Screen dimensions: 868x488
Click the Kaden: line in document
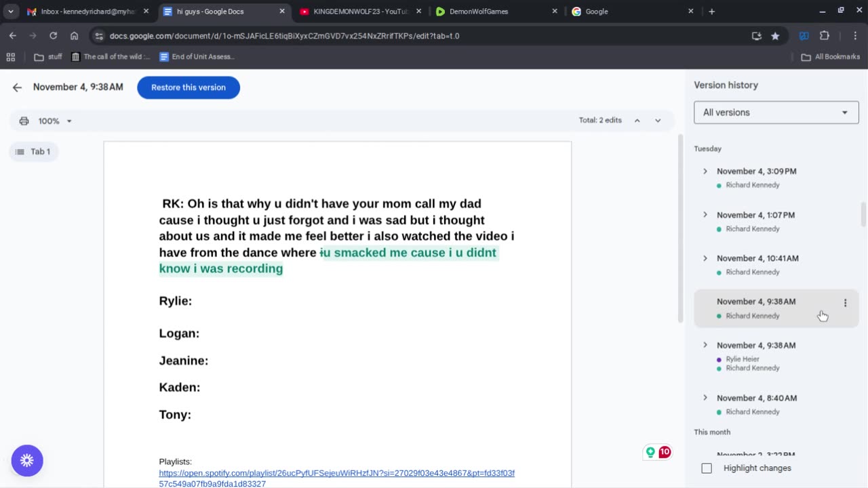(x=180, y=388)
